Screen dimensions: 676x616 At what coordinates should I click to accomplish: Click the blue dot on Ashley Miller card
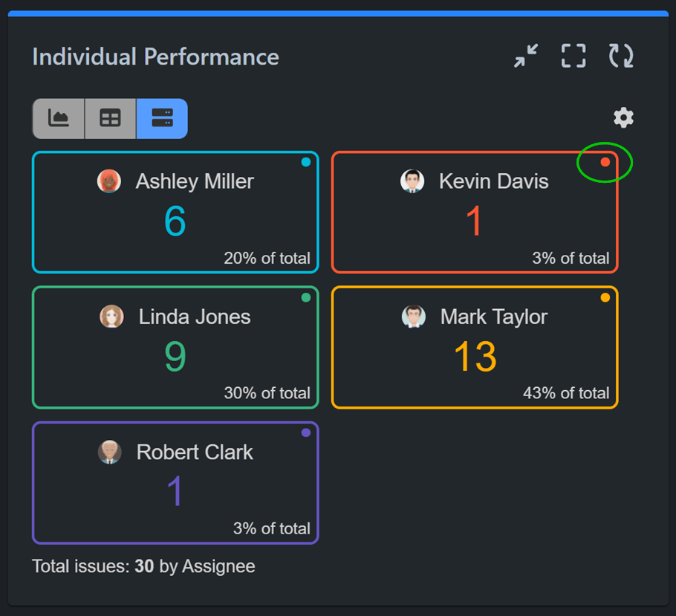tap(305, 162)
